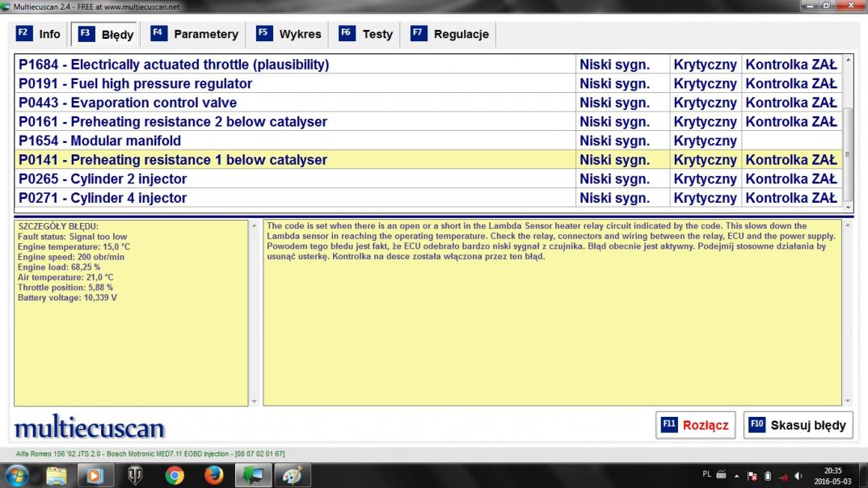The width and height of the screenshot is (868, 488).
Task: Click the Skasuj błędy button
Action: (798, 425)
